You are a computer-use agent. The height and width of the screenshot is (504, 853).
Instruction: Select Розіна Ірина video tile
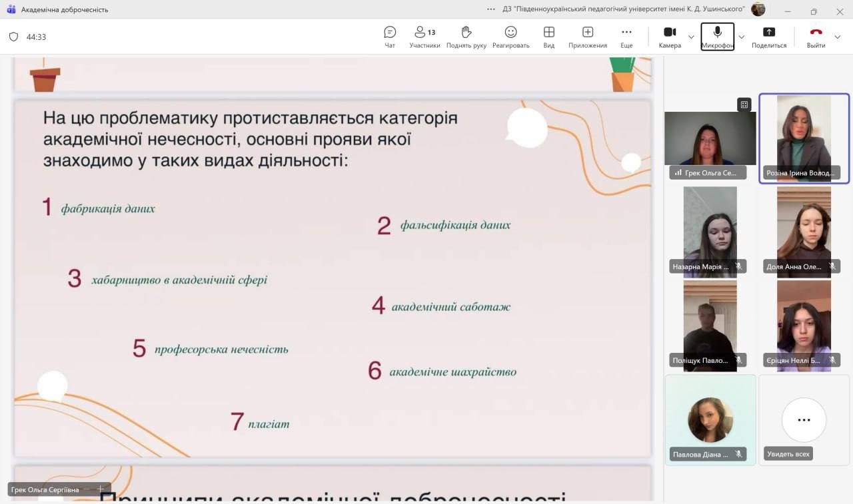[804, 138]
